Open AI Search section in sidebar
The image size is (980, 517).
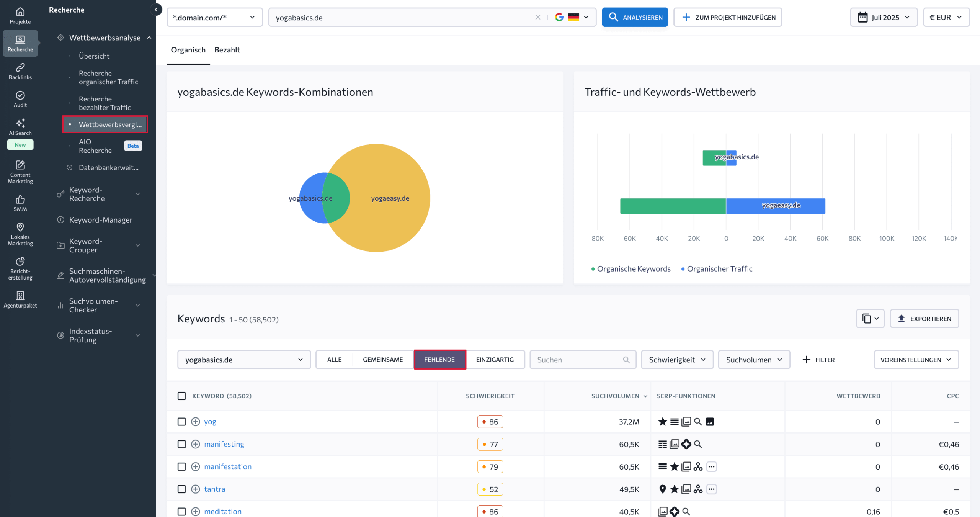(20, 127)
